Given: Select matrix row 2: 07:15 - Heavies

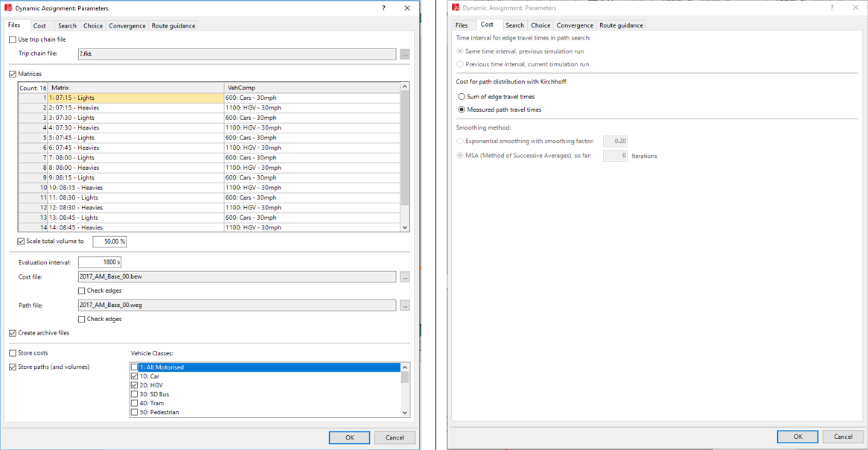Looking at the screenshot, I should click(135, 107).
